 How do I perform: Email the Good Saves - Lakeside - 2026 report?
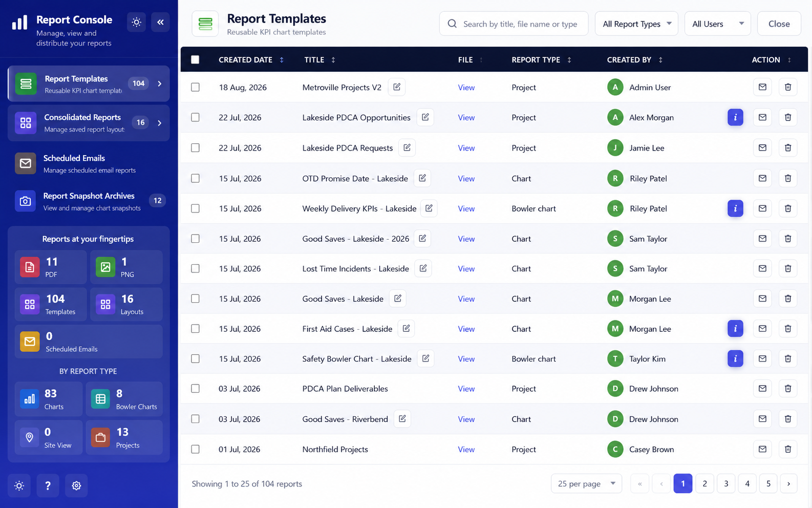click(762, 239)
